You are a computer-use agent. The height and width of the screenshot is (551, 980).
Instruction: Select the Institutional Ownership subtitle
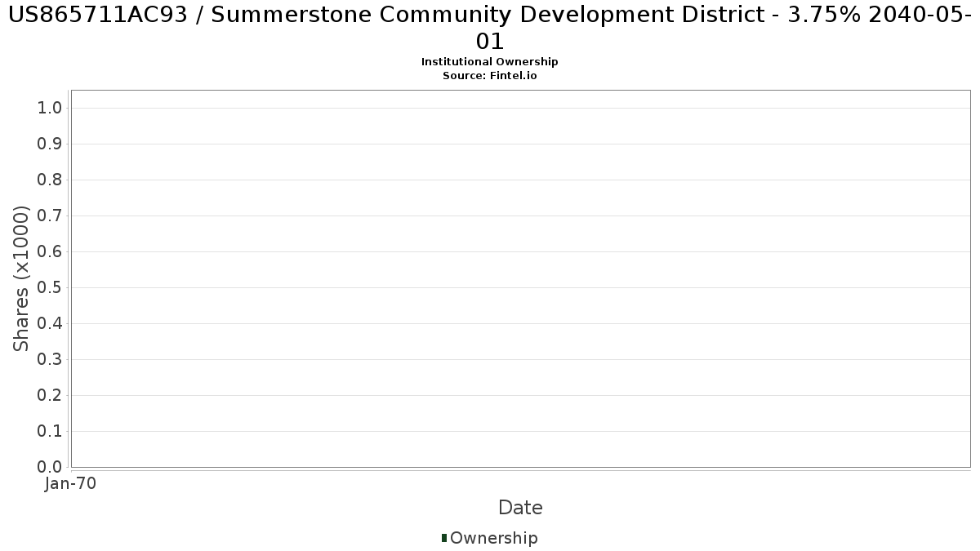coord(489,62)
